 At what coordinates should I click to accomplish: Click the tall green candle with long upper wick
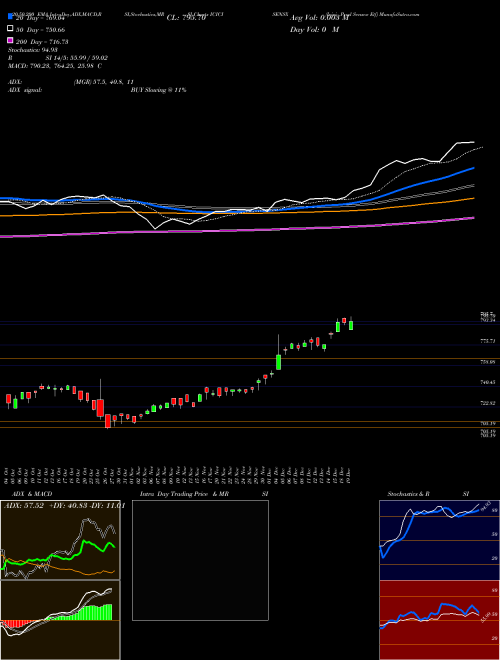tap(278, 362)
